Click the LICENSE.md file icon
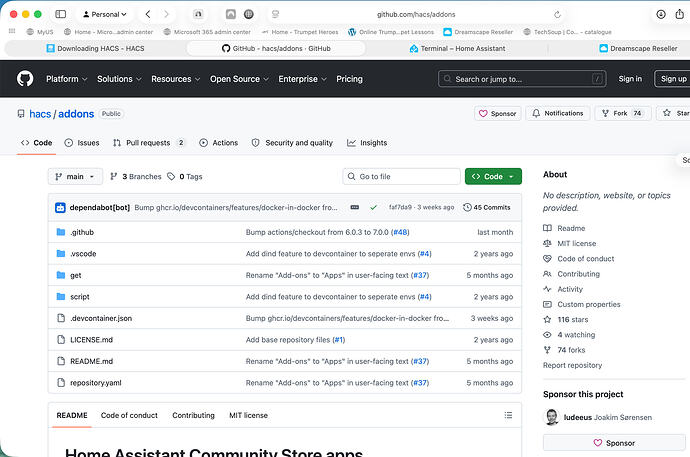The width and height of the screenshot is (690, 457). pyautogui.click(x=61, y=339)
